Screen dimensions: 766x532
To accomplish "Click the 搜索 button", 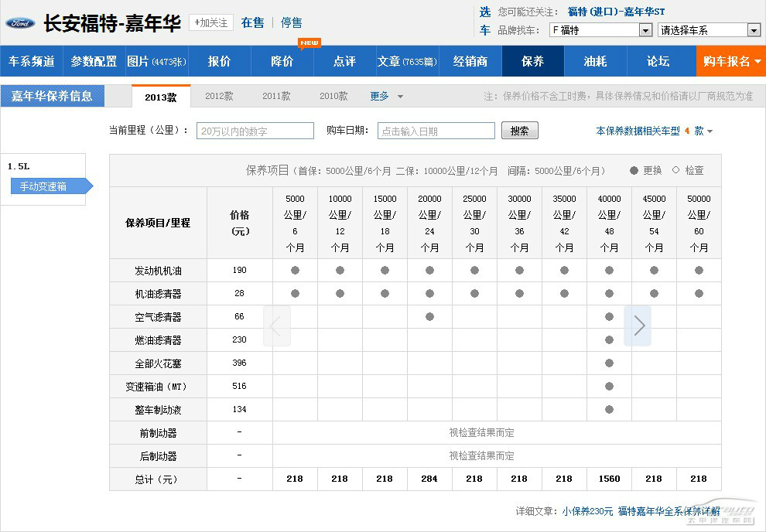I will click(519, 131).
